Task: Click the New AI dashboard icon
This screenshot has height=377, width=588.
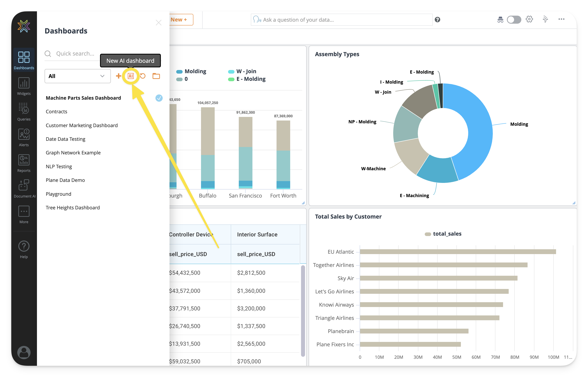Action: pos(131,76)
